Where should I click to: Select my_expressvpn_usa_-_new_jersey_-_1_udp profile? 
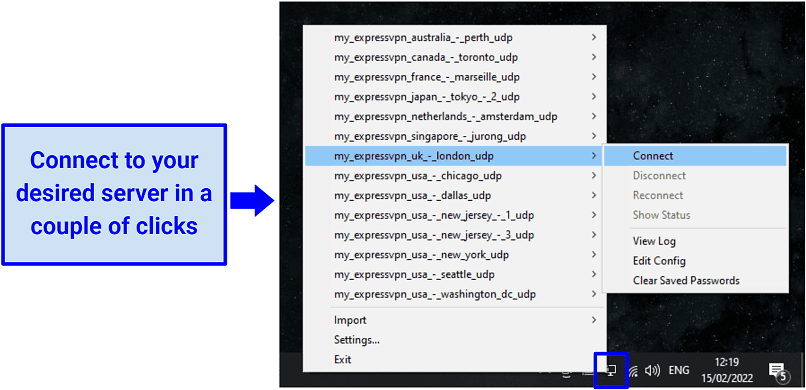coord(455,215)
